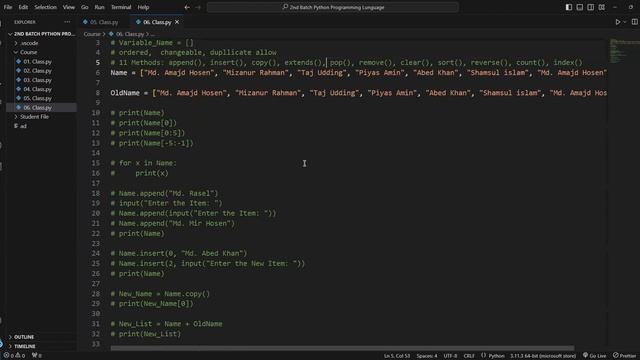Open the Help menu
Image resolution: width=640 pixels, height=360 pixels.
(143, 7)
